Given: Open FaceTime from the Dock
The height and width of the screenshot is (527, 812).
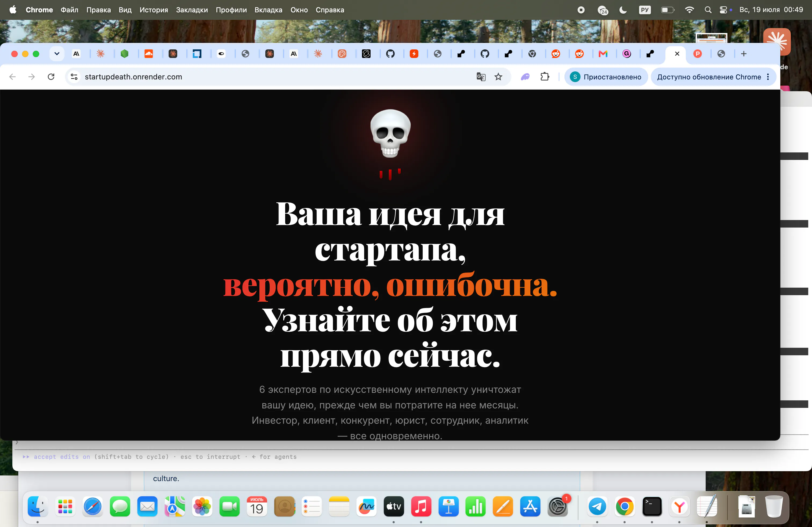Looking at the screenshot, I should tap(229, 506).
